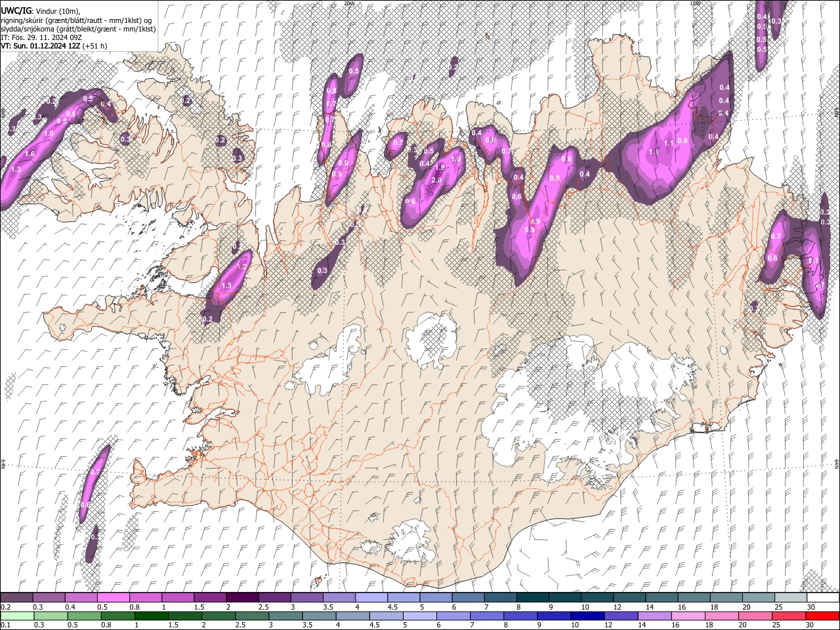Click the 2.5 swatch in upper legend row
Viewport: 840px width, 630px height.
[274, 598]
